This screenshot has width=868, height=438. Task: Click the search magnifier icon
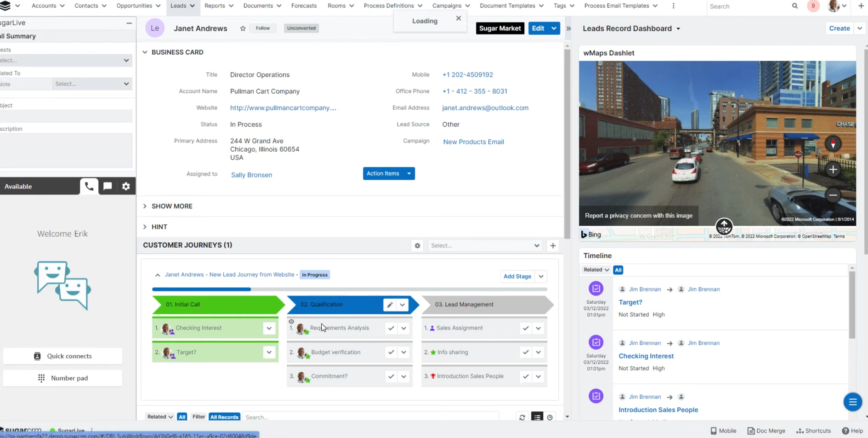click(794, 6)
